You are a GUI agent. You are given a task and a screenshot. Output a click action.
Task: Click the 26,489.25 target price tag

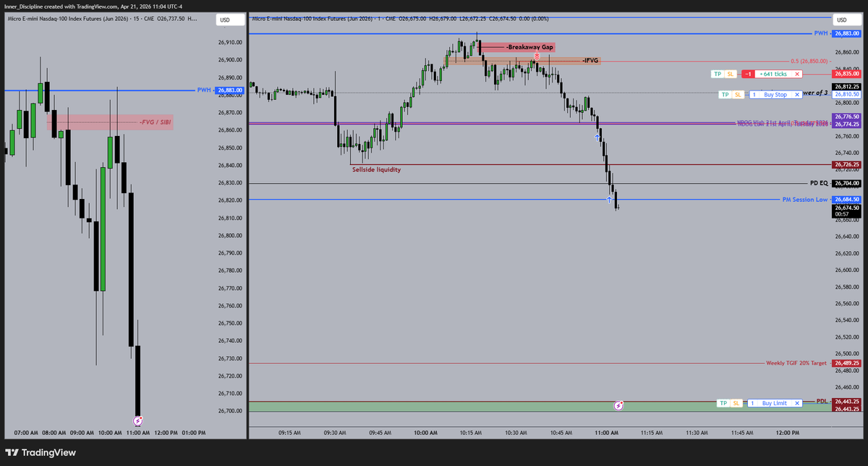click(x=846, y=363)
